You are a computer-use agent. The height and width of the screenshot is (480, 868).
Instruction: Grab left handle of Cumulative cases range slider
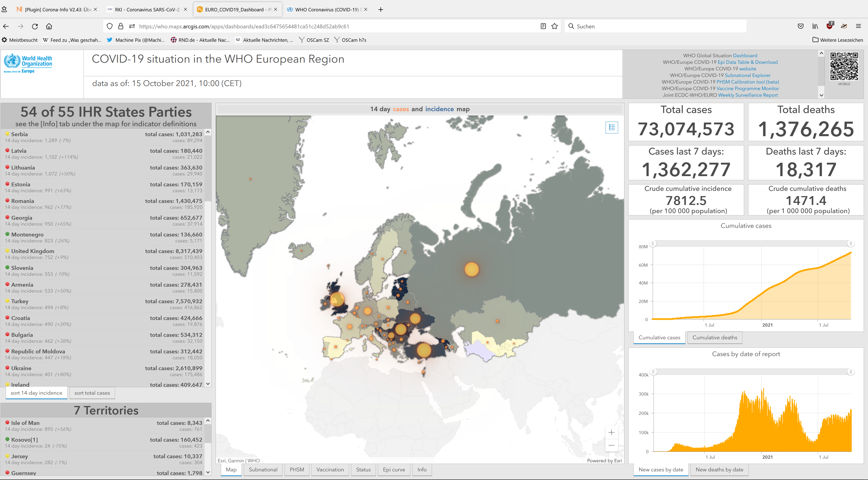(653, 244)
